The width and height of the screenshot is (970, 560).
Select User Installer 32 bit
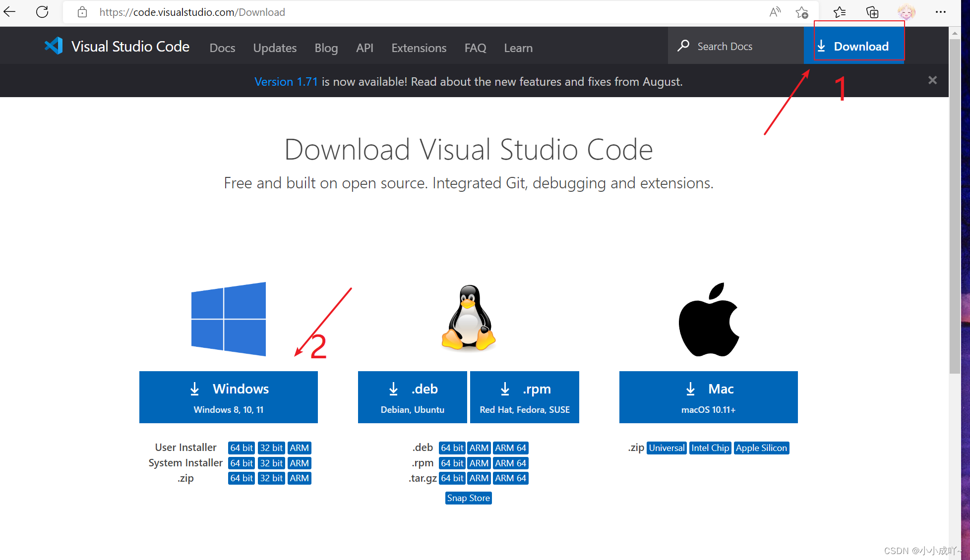271,448
